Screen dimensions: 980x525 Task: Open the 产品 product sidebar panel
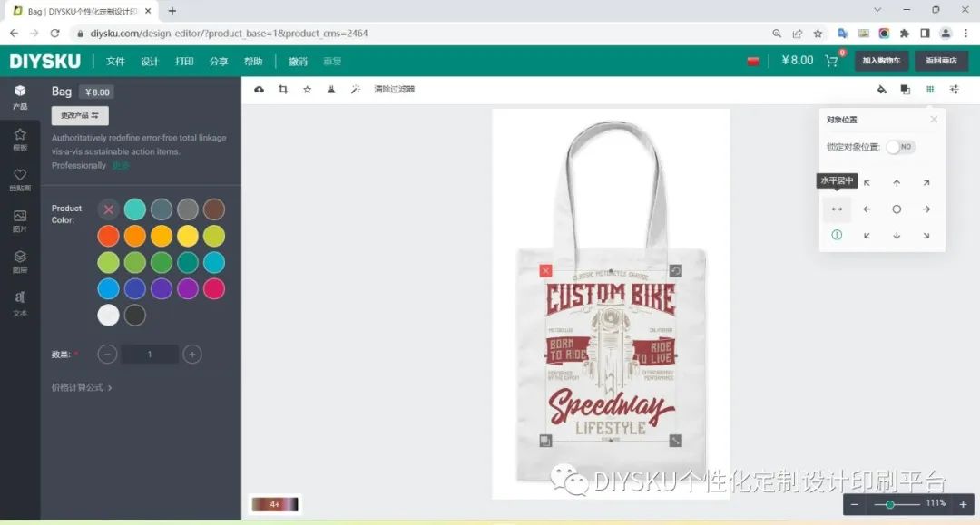point(20,97)
